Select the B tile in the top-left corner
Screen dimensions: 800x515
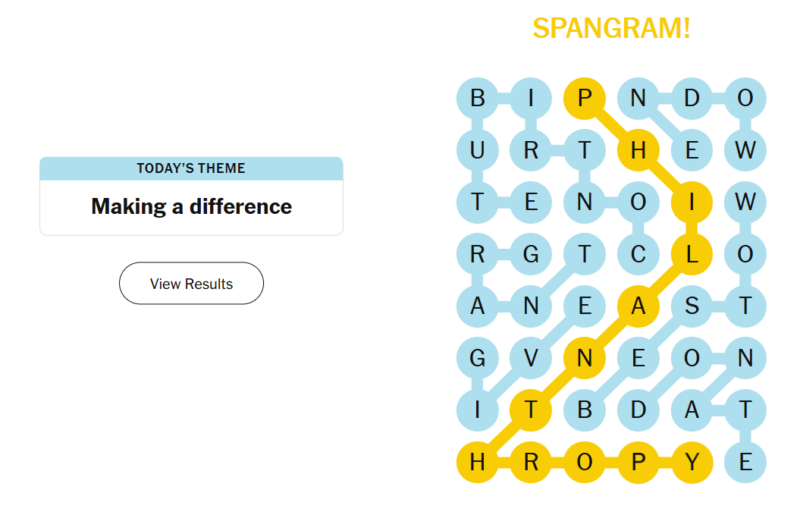(477, 98)
